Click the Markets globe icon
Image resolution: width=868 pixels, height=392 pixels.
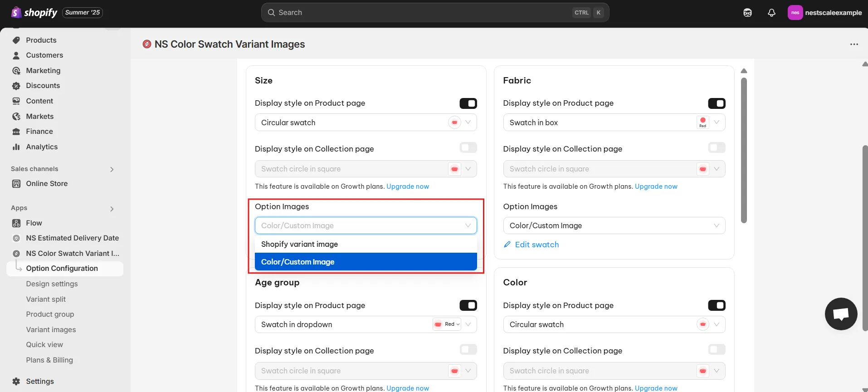(x=16, y=117)
